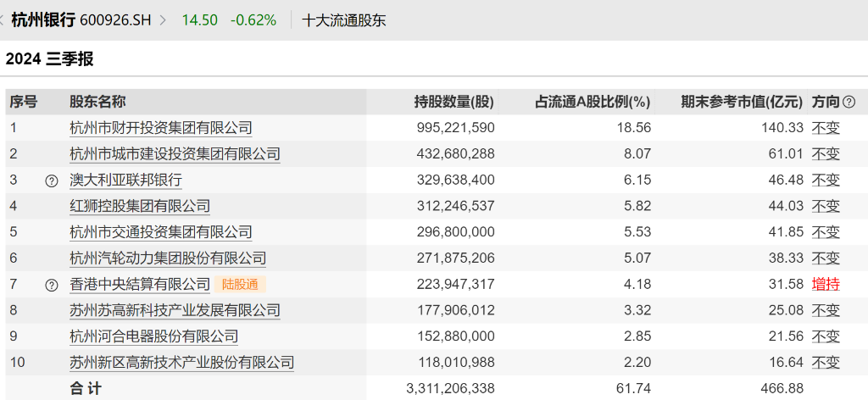Click share count 296,800,000
The width and height of the screenshot is (868, 400).
tap(455, 232)
